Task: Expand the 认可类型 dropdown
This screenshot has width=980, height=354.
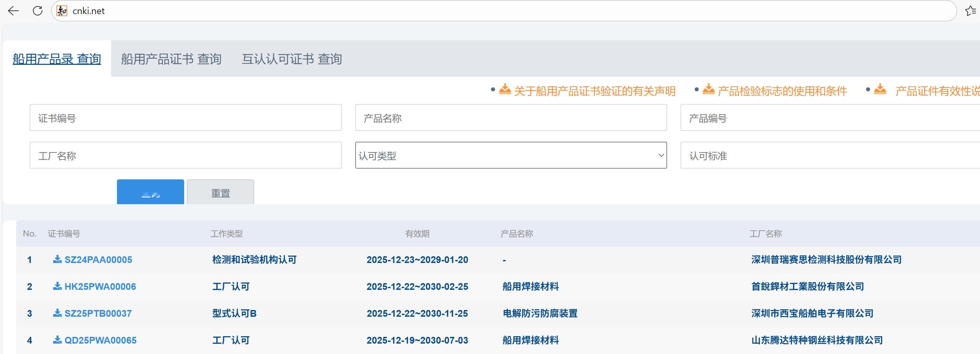Action: pyautogui.click(x=511, y=156)
